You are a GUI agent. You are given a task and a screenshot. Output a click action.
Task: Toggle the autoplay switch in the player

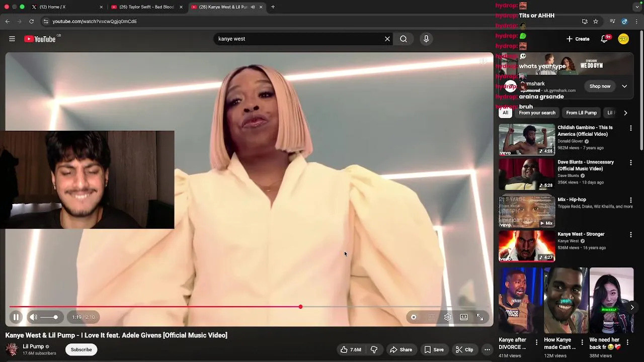[x=414, y=317]
